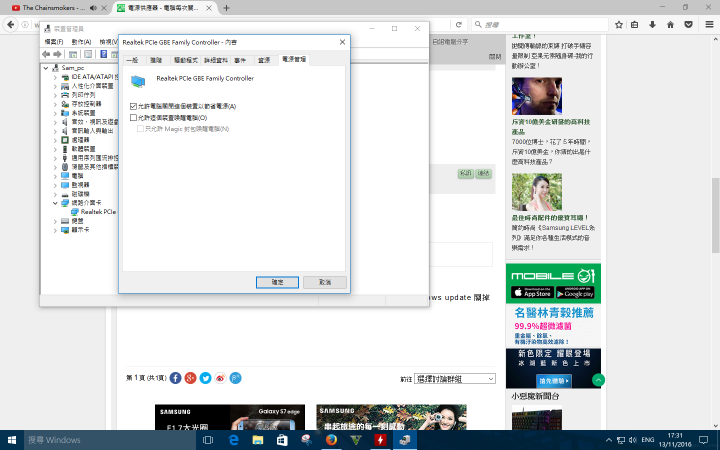
Task: Focus the Firefox 搜尋 search box
Action: tap(540, 24)
